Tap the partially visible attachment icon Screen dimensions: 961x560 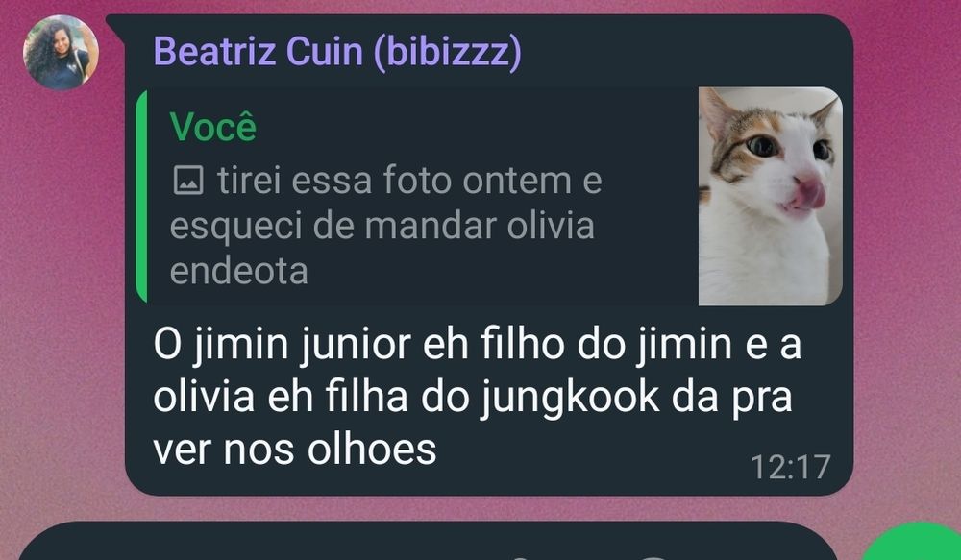(x=520, y=556)
